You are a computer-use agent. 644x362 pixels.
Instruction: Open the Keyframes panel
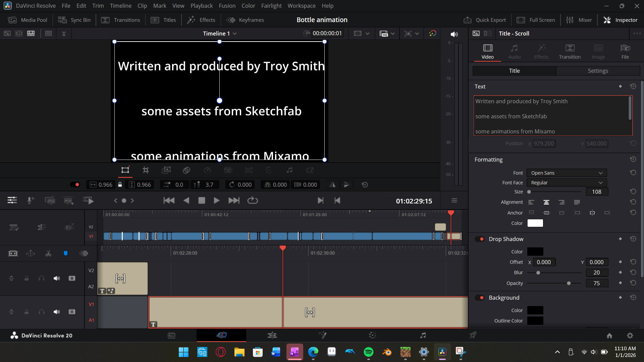[245, 20]
